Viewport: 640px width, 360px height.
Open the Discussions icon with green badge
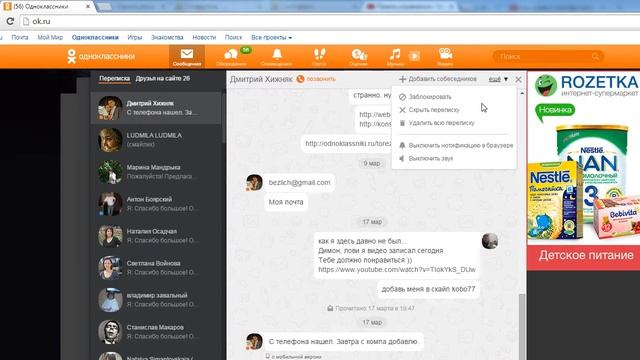click(231, 57)
